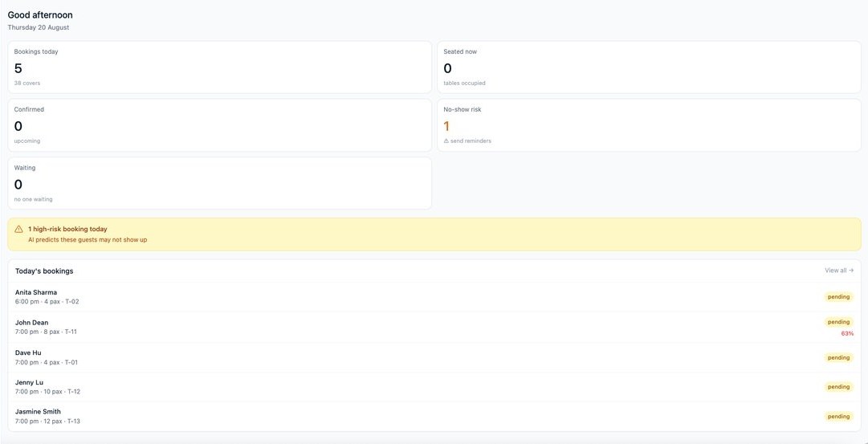The image size is (868, 444).
Task: Click the 63% no-show risk value
Action: tap(847, 333)
